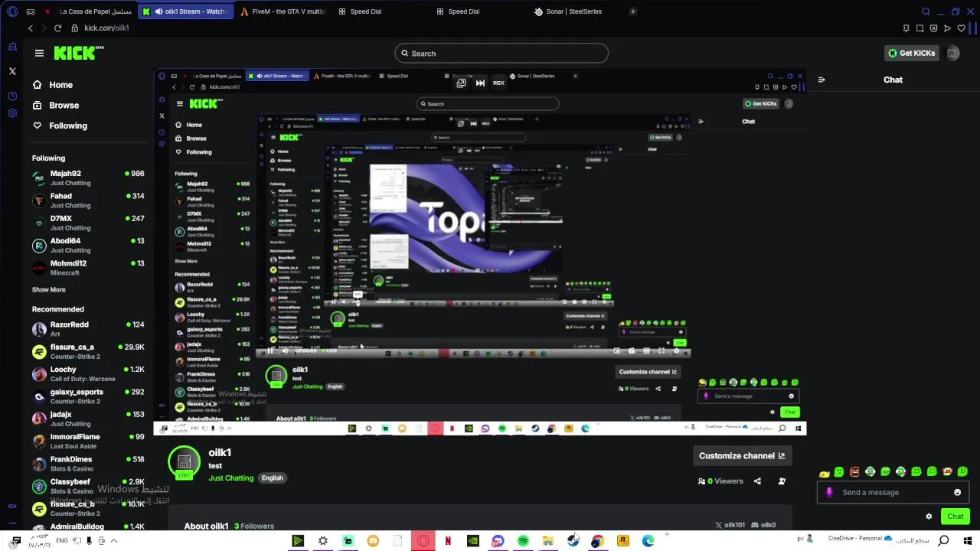Open Windows Start menu
This screenshot has height=551, width=980.
pyautogui.click(x=969, y=541)
